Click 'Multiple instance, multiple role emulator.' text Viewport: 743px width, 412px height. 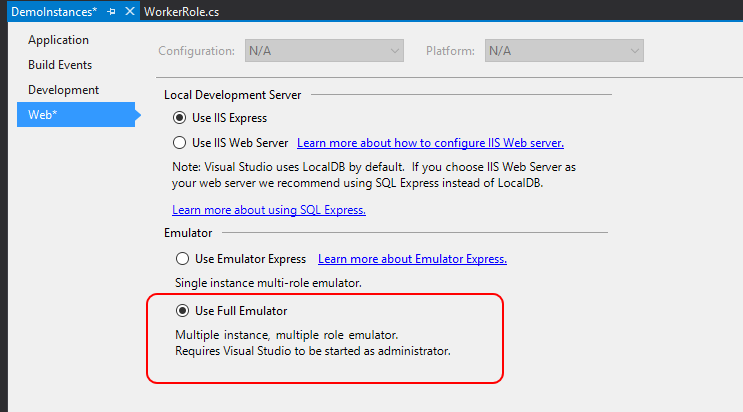(287, 335)
